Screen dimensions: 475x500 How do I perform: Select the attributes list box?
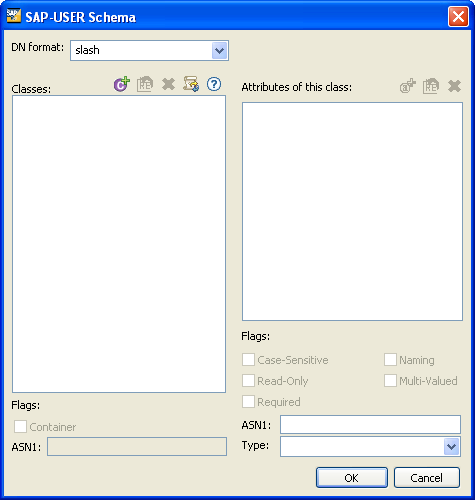point(352,212)
